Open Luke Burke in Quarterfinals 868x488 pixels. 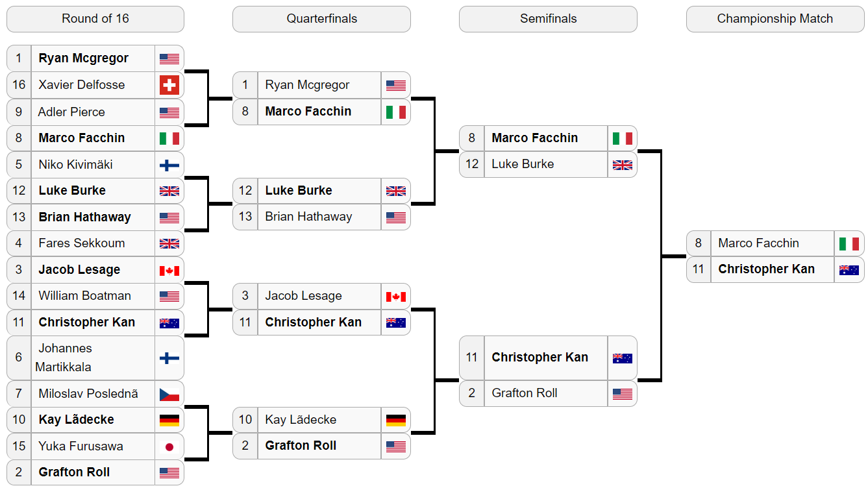(299, 191)
